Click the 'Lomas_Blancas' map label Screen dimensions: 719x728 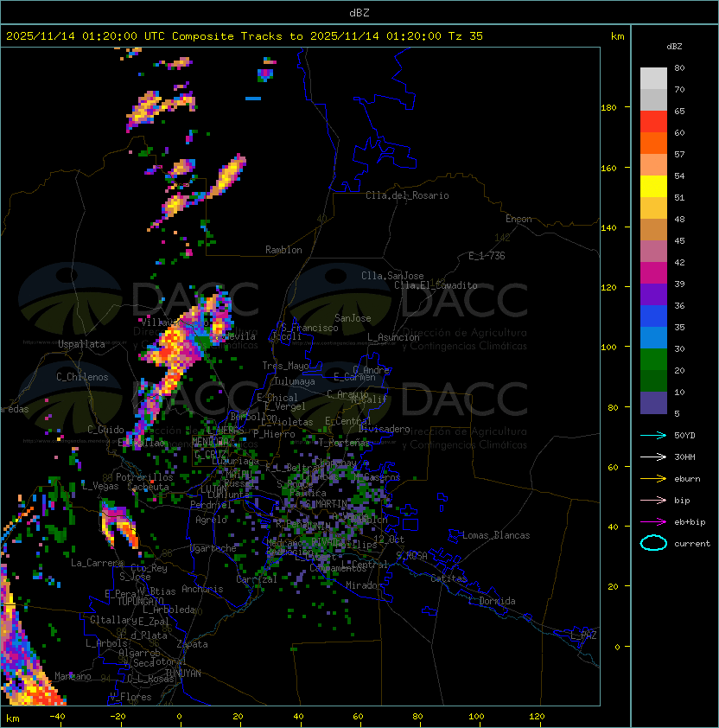(x=496, y=535)
